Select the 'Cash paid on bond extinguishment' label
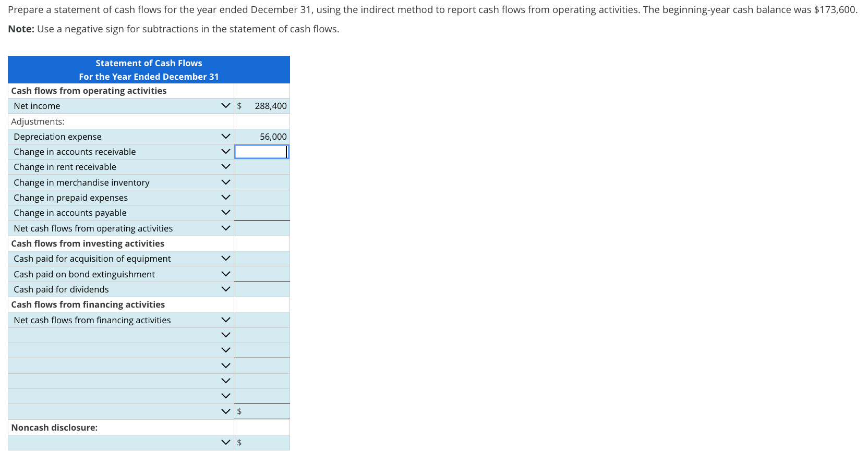 (85, 274)
